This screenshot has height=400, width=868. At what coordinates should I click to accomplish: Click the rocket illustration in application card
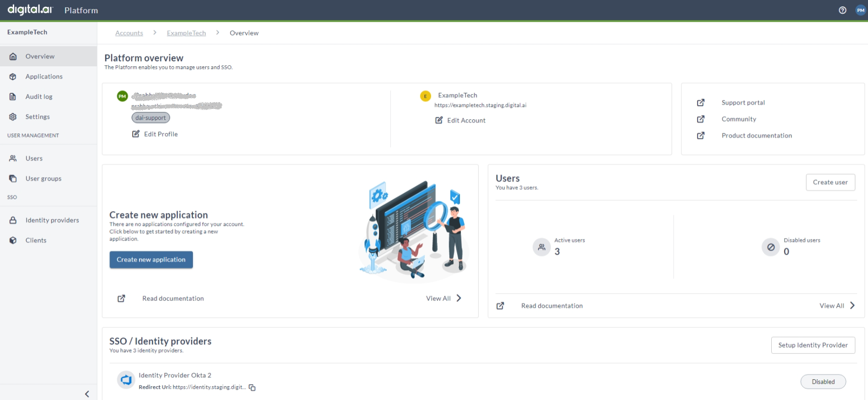(x=372, y=243)
